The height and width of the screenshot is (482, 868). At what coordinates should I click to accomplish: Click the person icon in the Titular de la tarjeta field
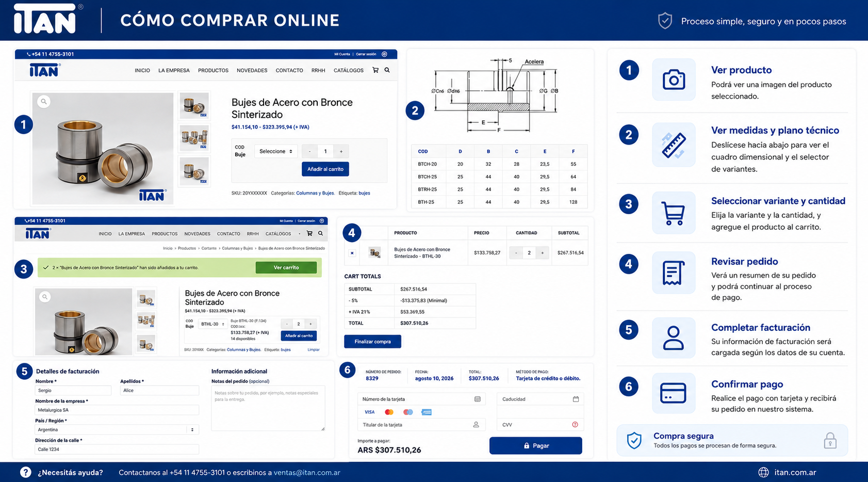point(476,425)
